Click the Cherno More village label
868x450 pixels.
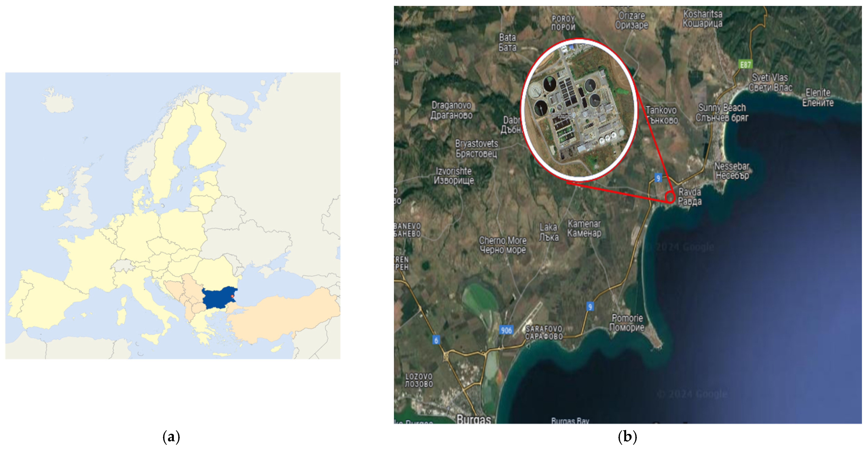[x=503, y=245]
